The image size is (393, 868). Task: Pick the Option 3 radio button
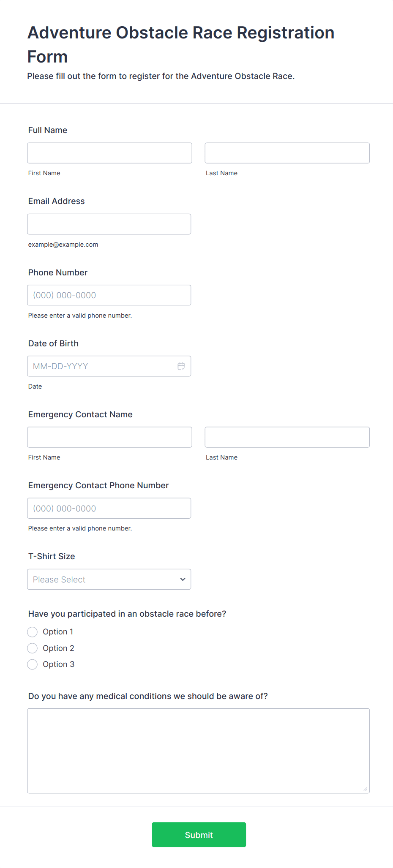pos(33,664)
